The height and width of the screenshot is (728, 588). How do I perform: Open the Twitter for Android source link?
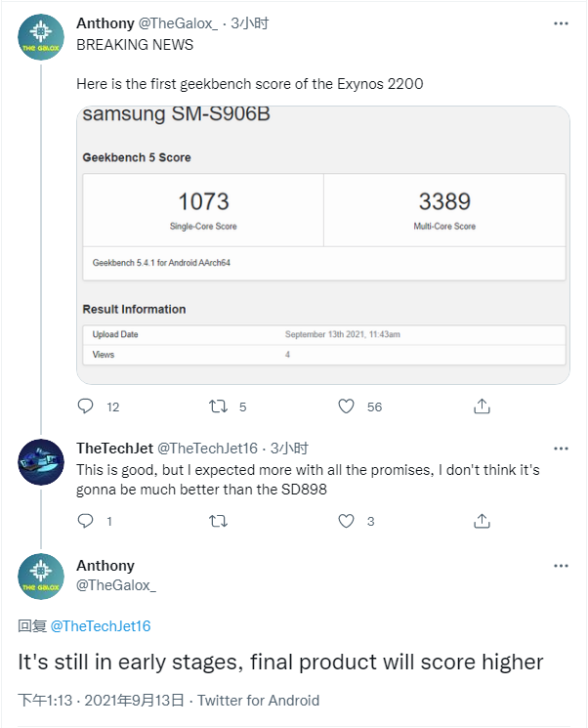[x=260, y=701]
